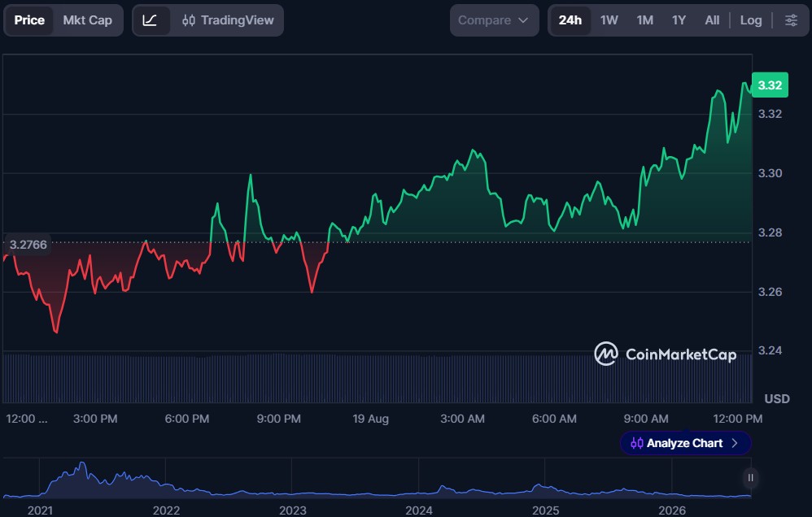This screenshot has width=812, height=517.
Task: Click the 3.30 price axis label
Action: 770,173
